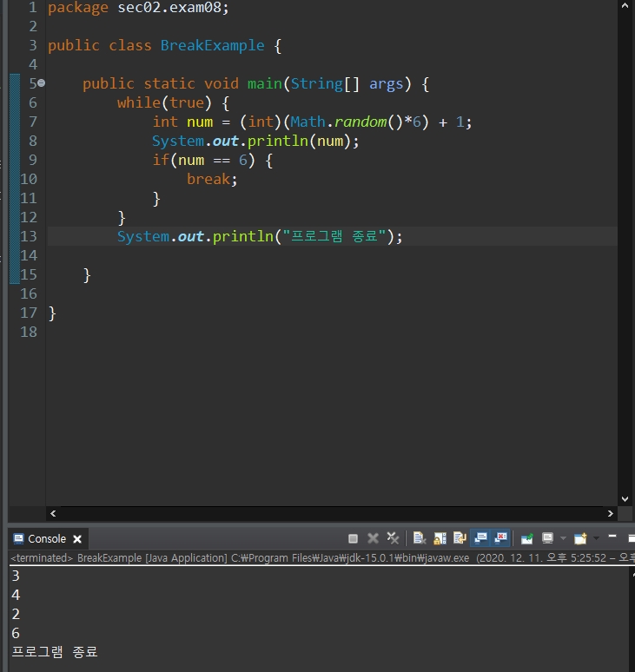
Task: Click the editor vertical scrollbar down arrow
Action: coord(625,499)
